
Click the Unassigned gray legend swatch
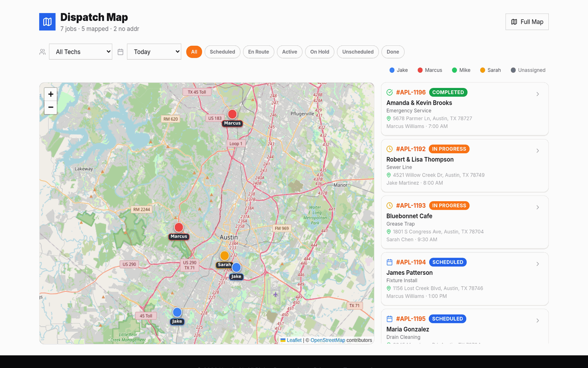(513, 70)
